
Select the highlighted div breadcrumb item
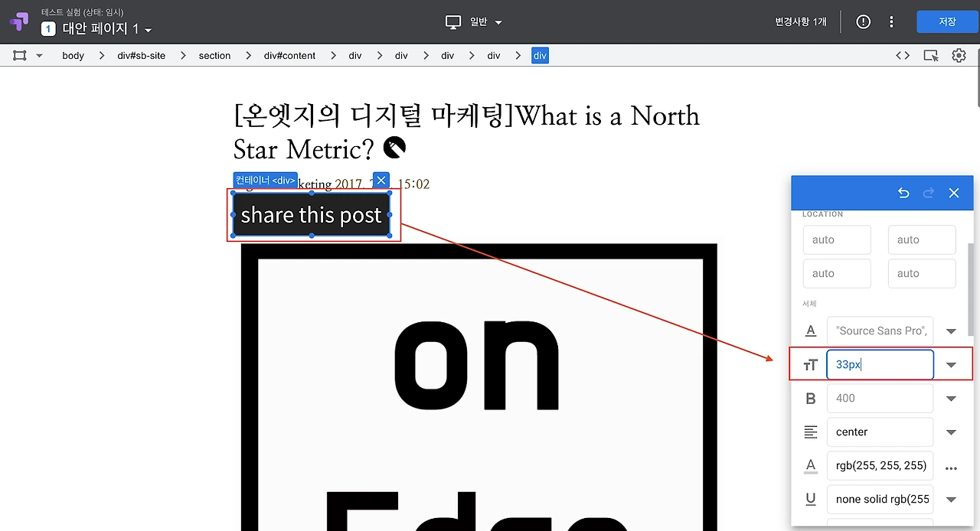point(540,55)
